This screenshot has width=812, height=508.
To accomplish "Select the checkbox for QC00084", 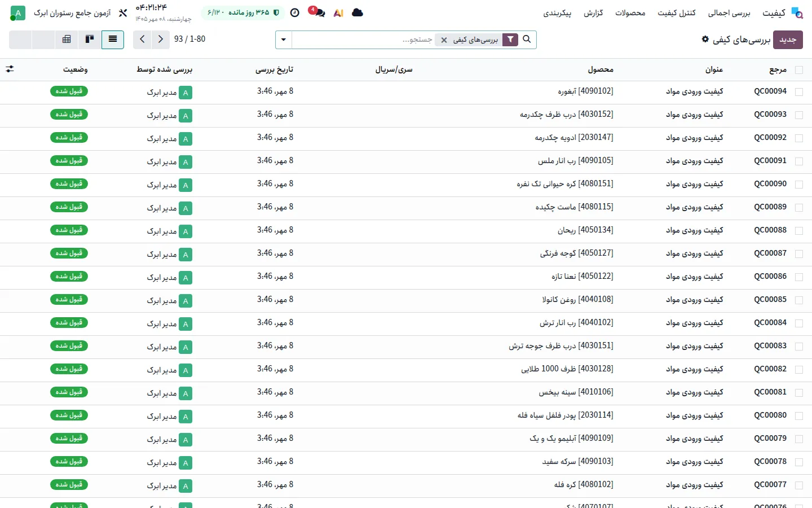I will 798,323.
